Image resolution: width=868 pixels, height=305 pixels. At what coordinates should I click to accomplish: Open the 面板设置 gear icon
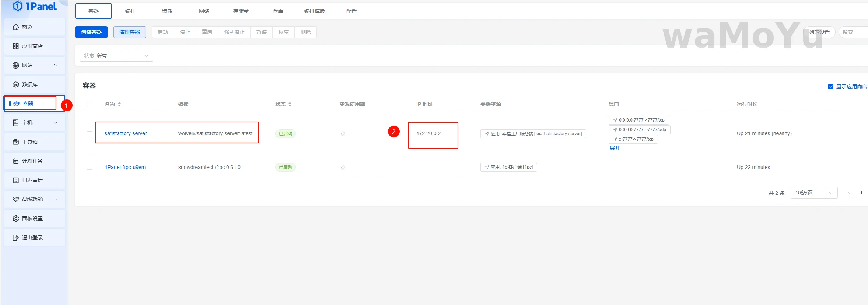tap(16, 218)
